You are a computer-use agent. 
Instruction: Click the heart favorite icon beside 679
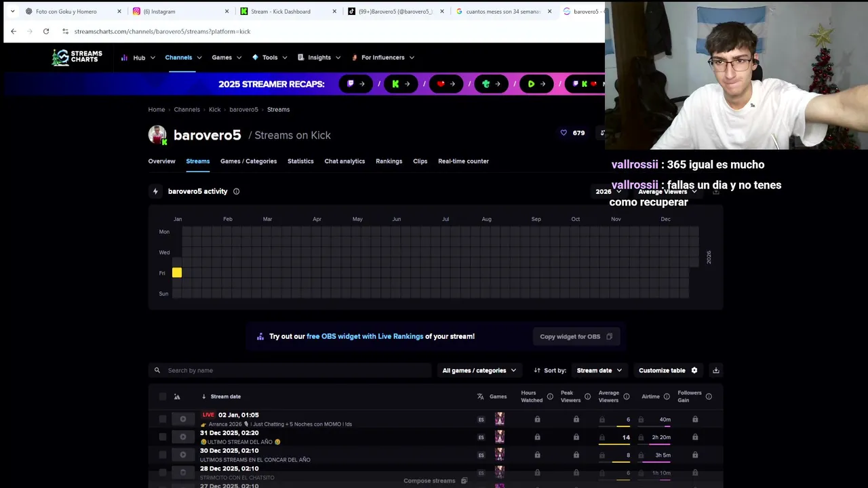[564, 133]
